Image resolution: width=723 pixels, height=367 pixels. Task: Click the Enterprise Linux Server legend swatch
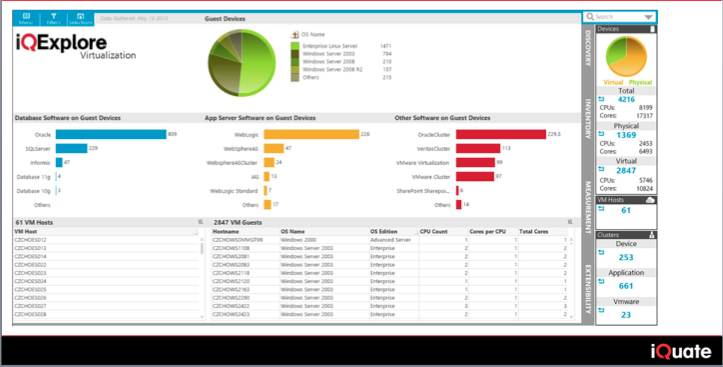295,46
